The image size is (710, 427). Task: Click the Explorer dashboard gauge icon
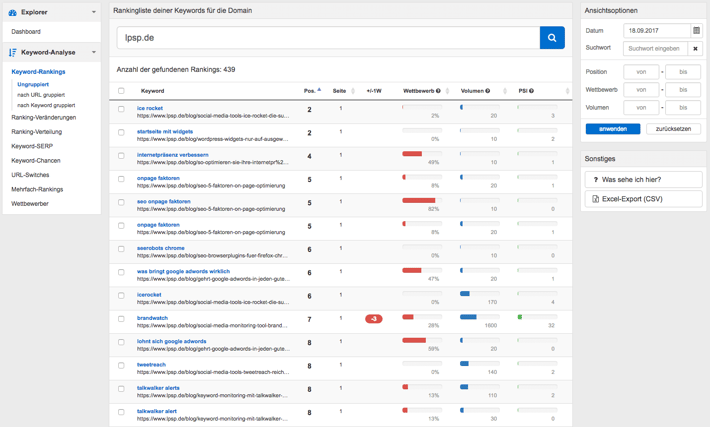pos(12,12)
